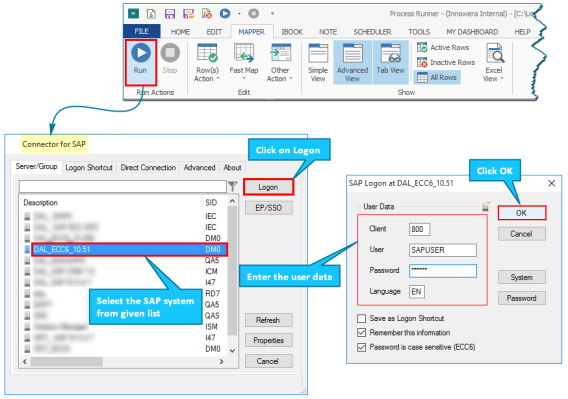Show Active Rows only
Screen dimensions: 568x399
pos(443,47)
